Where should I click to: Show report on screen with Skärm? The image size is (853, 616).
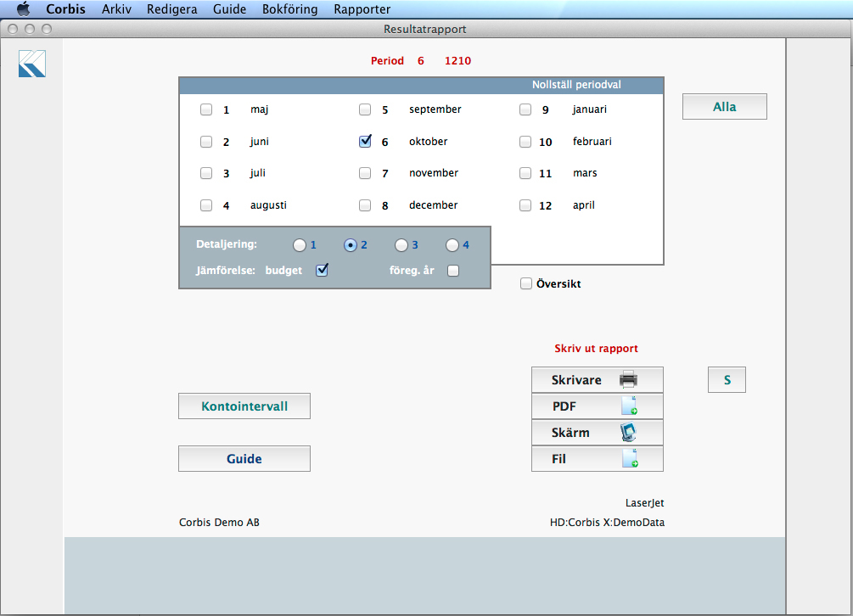coord(598,432)
